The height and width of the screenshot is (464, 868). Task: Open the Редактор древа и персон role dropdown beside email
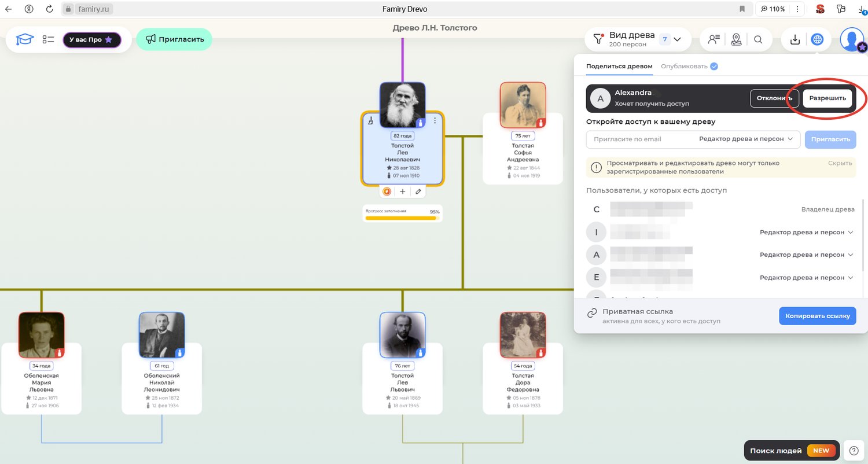(745, 139)
